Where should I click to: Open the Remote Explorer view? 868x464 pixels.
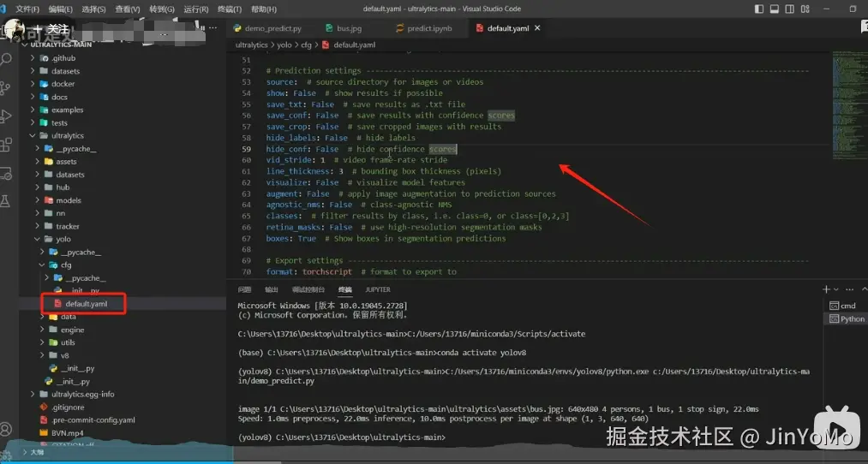tap(5, 174)
